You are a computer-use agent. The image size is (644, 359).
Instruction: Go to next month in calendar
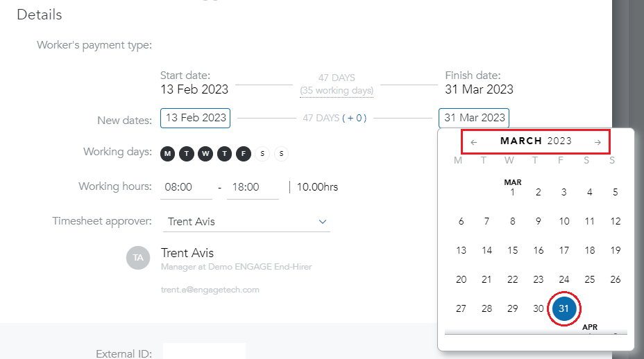[x=598, y=142]
